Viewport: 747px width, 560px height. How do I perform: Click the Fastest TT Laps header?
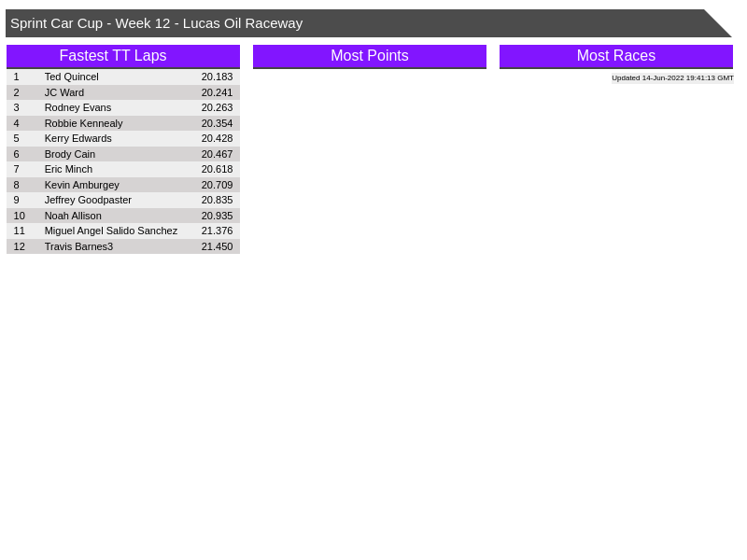click(113, 56)
